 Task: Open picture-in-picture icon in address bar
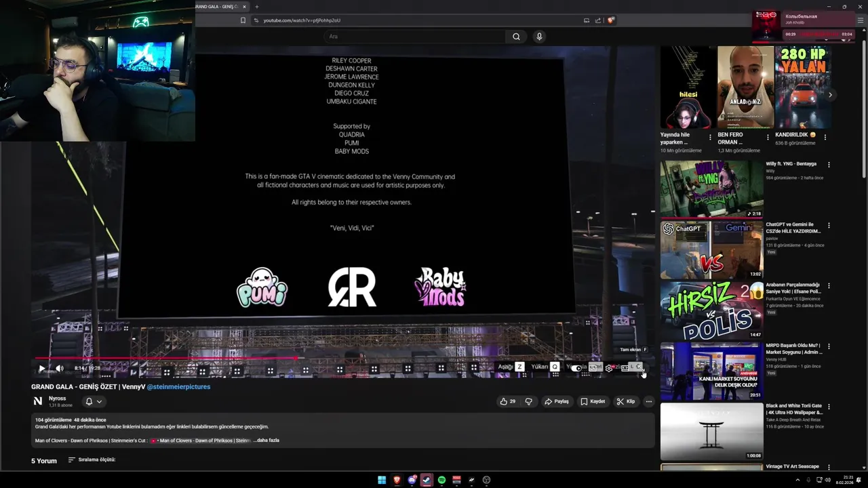tap(587, 20)
